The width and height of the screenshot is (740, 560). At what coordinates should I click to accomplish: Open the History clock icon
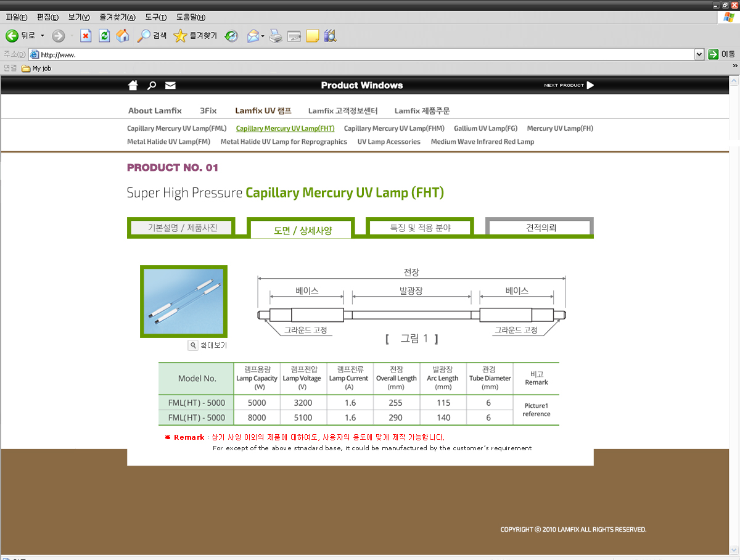[x=231, y=36]
